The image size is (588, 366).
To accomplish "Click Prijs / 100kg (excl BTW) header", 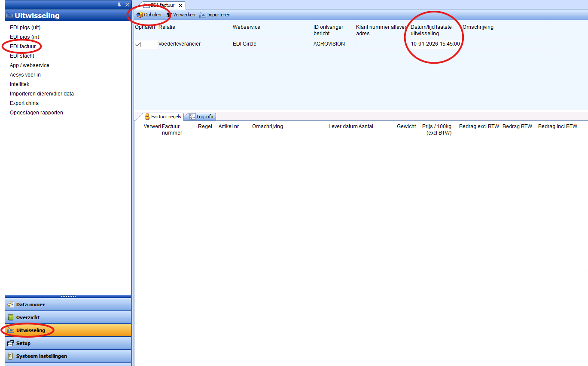I will pos(437,129).
